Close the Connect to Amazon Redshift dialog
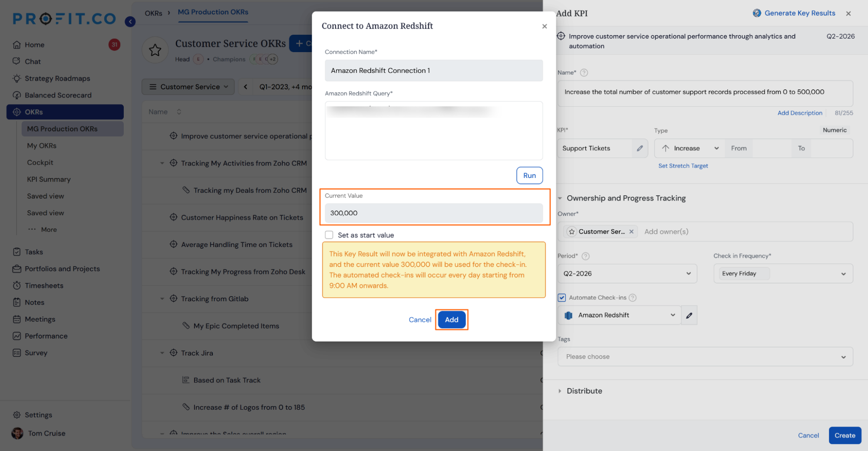 coord(545,26)
